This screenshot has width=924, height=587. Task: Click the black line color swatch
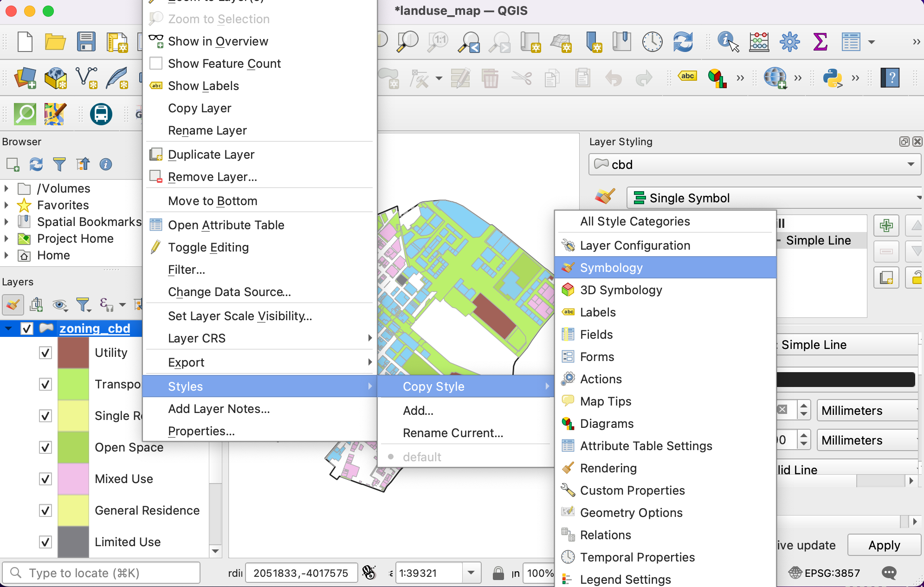tap(846, 379)
